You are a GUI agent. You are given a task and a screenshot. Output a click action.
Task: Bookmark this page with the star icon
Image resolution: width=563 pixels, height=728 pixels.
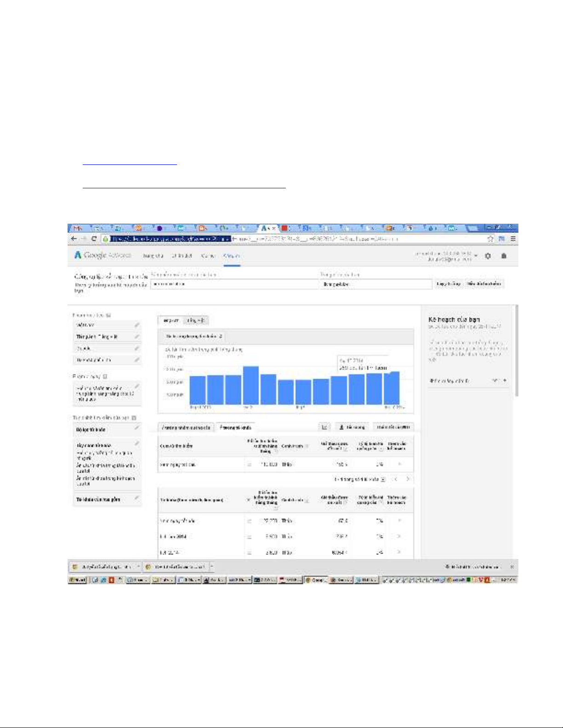pos(490,239)
